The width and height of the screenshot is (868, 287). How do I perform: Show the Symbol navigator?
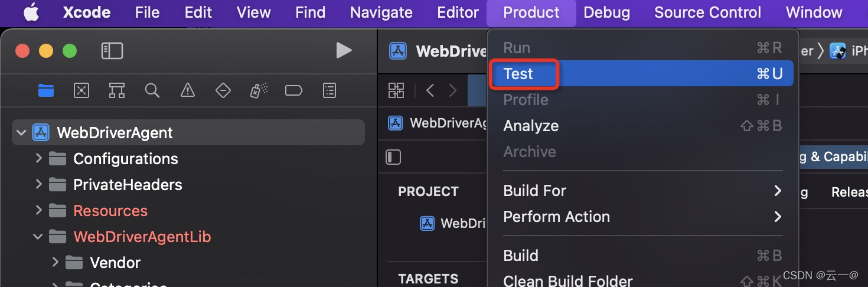(x=116, y=90)
